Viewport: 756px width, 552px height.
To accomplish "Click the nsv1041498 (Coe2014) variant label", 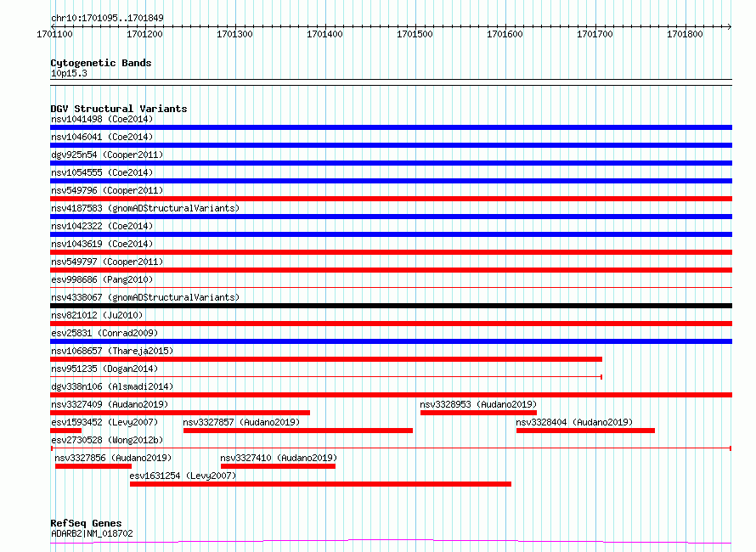I will tap(102, 119).
